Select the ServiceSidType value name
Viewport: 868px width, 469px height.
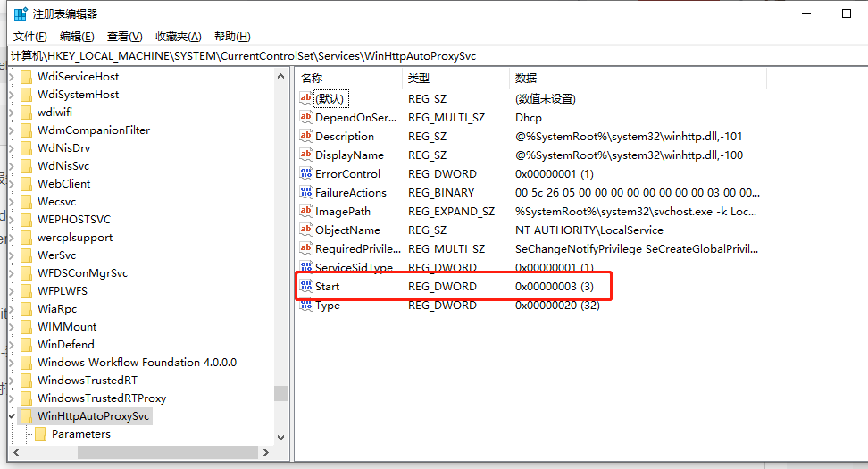(x=354, y=267)
